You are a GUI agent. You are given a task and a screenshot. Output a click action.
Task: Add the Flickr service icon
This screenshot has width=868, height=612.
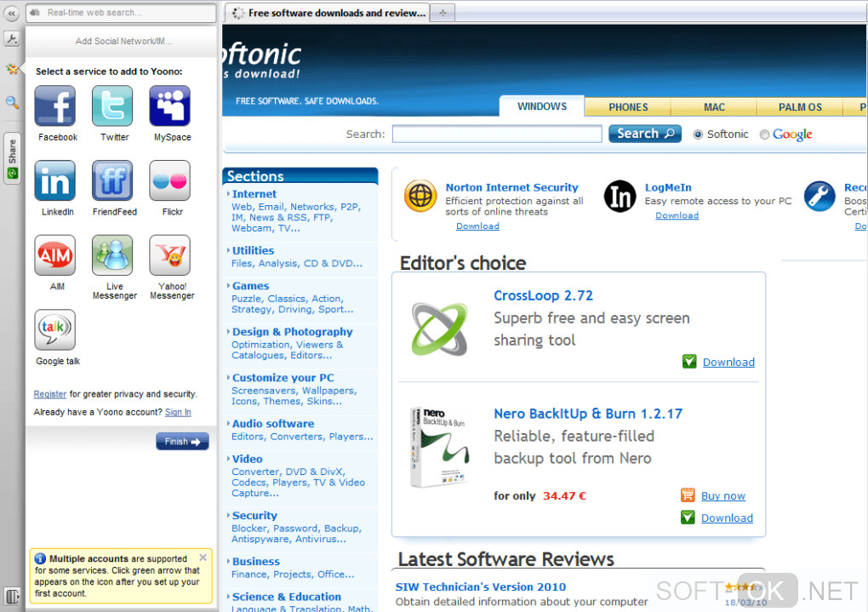[170, 180]
